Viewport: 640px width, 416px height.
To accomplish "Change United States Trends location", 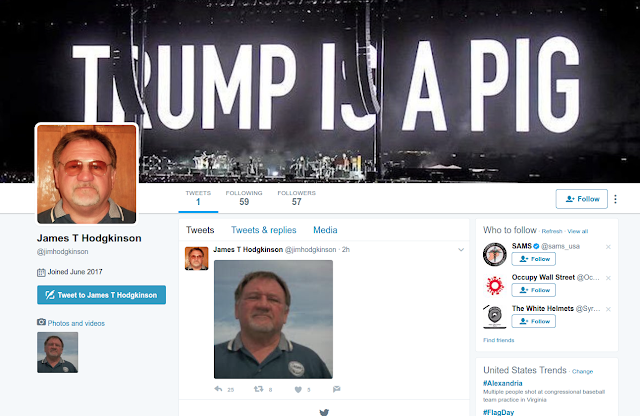I will click(x=582, y=372).
